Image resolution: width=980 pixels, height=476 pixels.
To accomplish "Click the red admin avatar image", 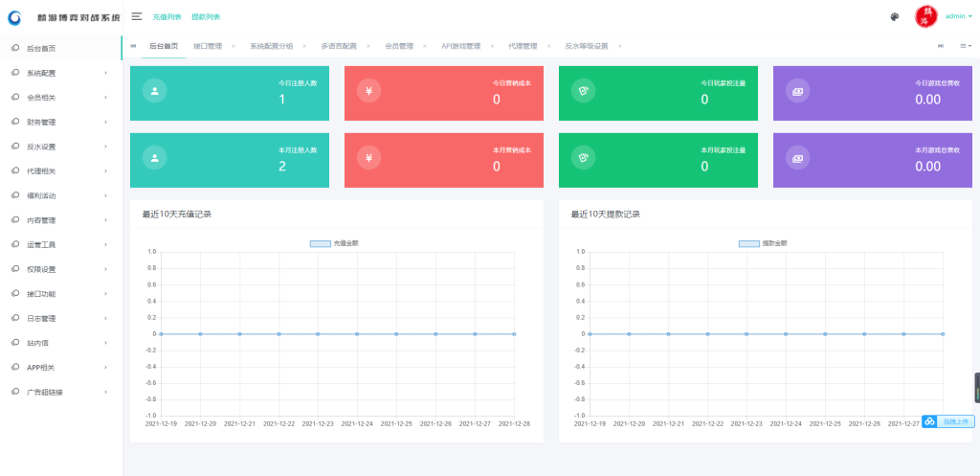I will pyautogui.click(x=924, y=16).
